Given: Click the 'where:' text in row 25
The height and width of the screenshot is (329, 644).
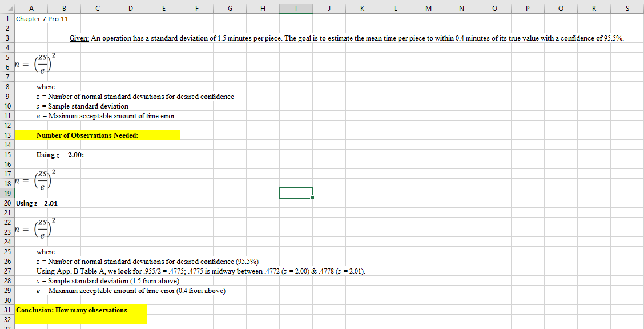Looking at the screenshot, I should (x=47, y=252).
